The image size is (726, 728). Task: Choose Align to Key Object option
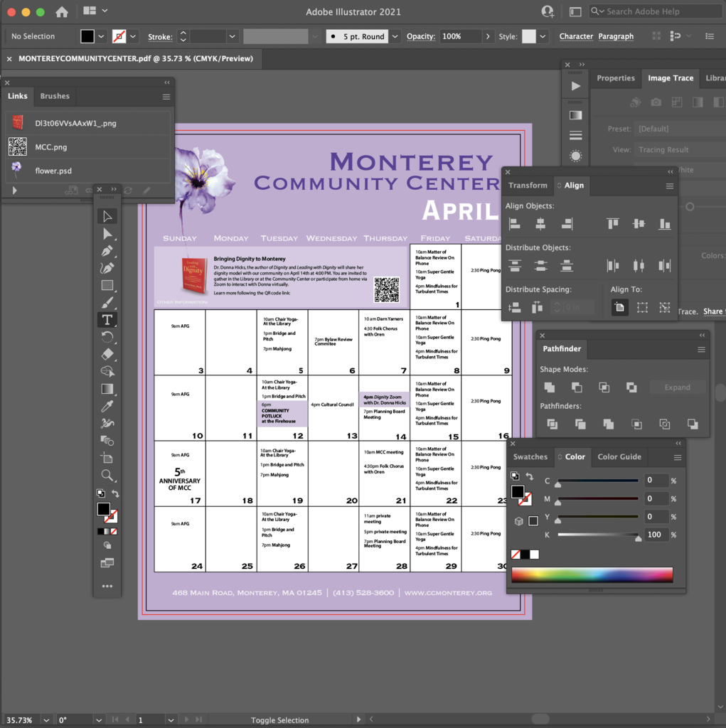tap(665, 307)
